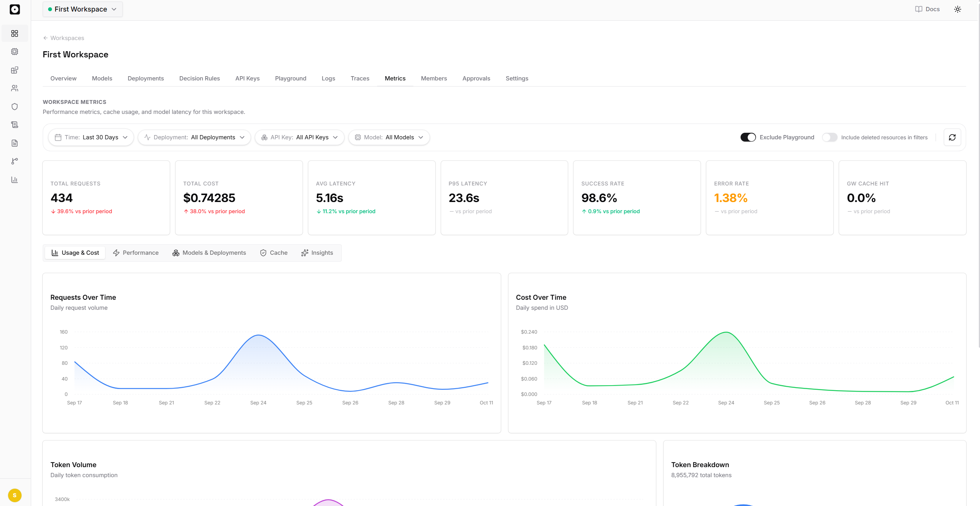Expand the First Workspace switcher
The image size is (980, 506).
[x=83, y=9]
